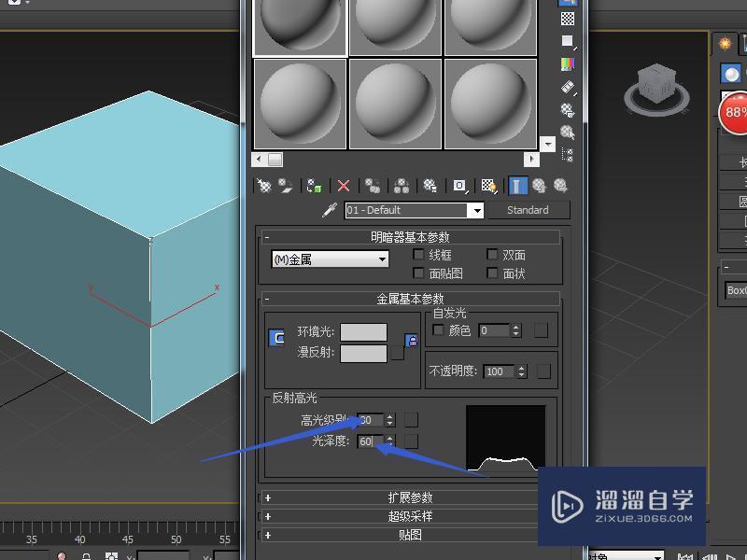Screen dimensions: 747x560
Task: Click the Standard material type button
Action: (x=528, y=210)
